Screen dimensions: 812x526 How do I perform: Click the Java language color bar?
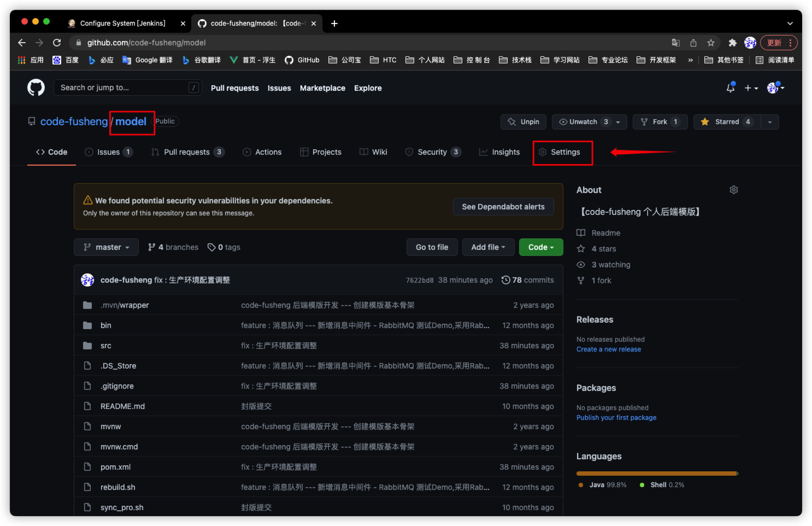[655, 474]
